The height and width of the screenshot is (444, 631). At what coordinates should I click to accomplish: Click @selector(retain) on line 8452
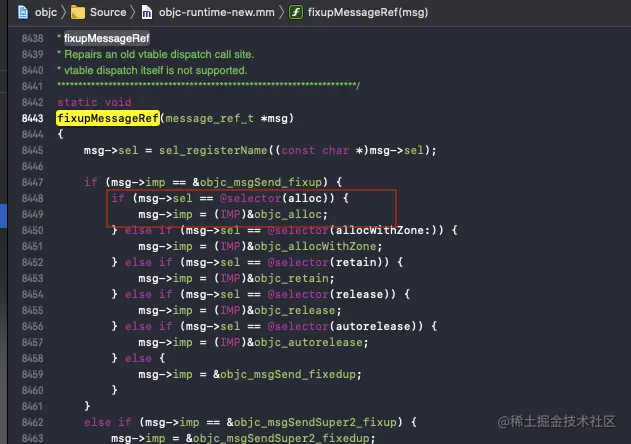(x=328, y=262)
